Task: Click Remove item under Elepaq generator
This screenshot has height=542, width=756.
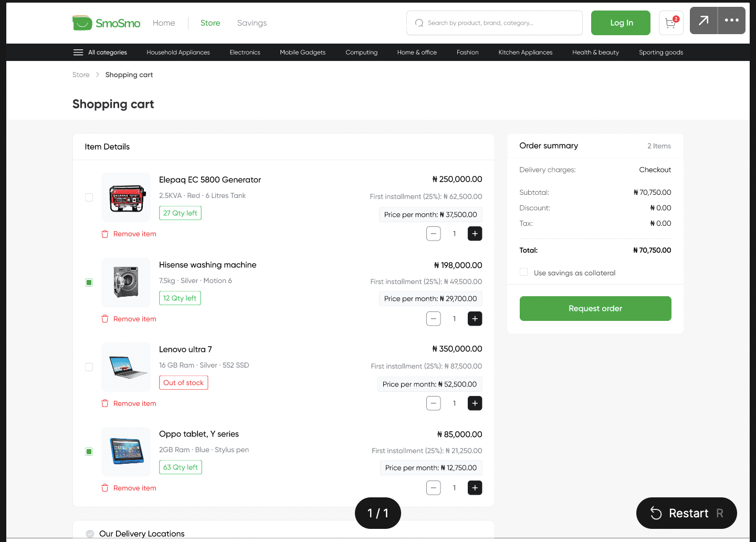Action: coord(135,234)
